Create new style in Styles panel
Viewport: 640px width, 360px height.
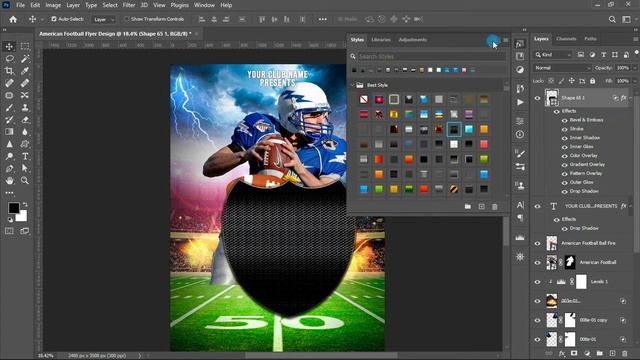click(481, 207)
